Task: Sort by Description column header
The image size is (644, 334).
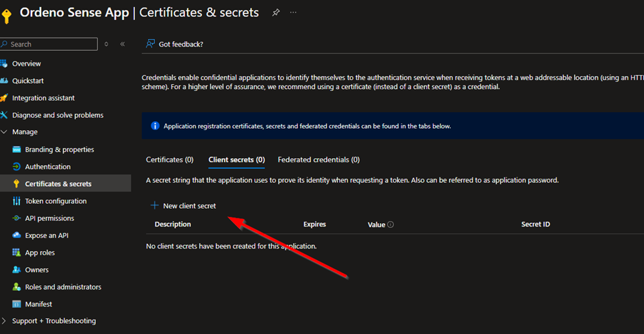Action: pos(173,224)
